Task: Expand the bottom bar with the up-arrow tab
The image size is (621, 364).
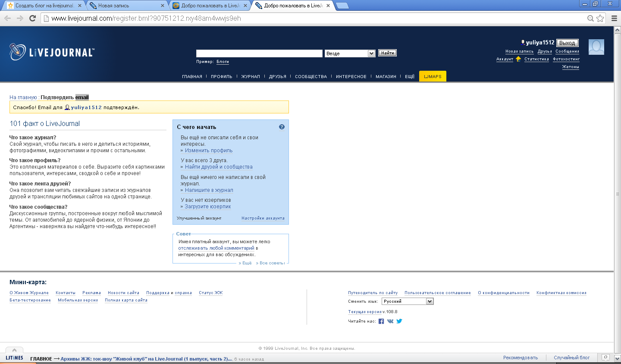Action: [14, 350]
